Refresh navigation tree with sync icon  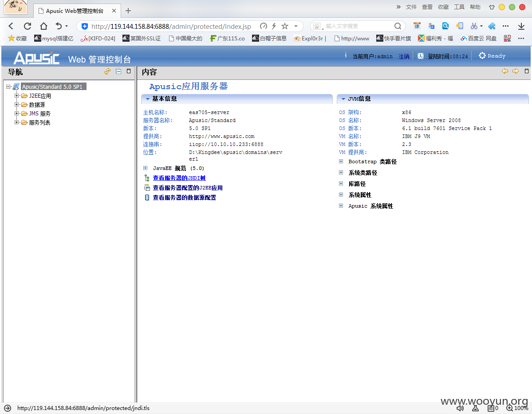click(107, 71)
